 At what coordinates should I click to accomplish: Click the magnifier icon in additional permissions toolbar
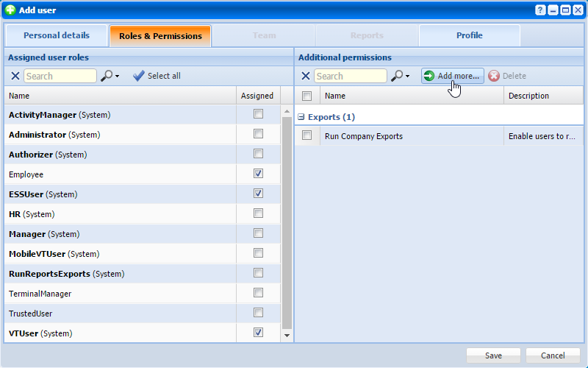(397, 76)
